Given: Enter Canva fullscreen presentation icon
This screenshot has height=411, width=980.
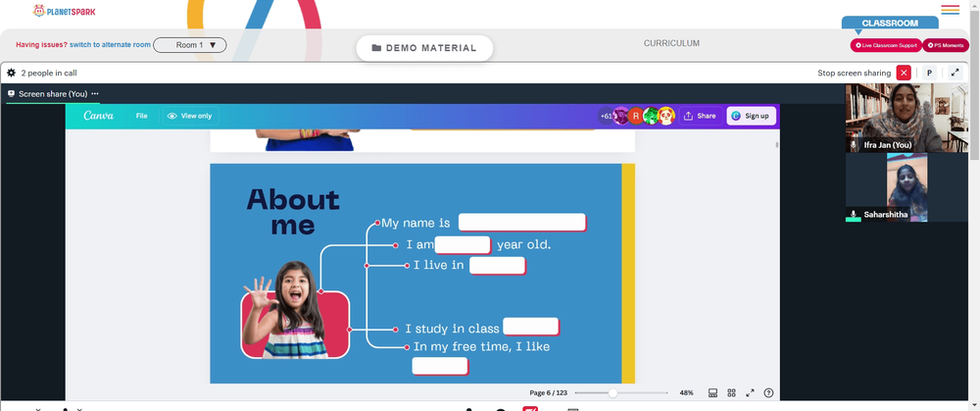Looking at the screenshot, I should coord(750,393).
